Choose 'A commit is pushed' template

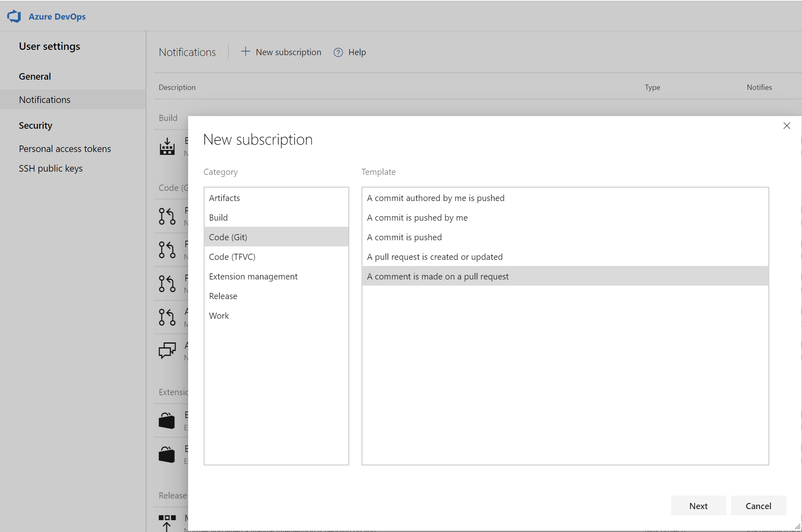coord(404,237)
